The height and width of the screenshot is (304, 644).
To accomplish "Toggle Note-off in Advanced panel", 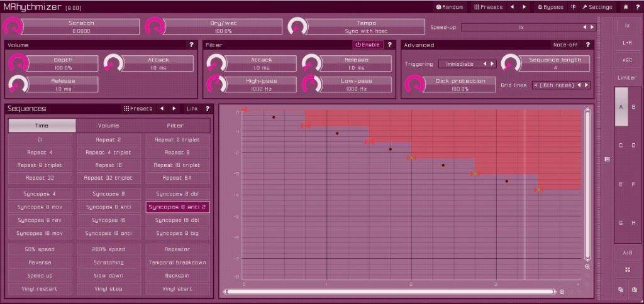I will pos(565,45).
